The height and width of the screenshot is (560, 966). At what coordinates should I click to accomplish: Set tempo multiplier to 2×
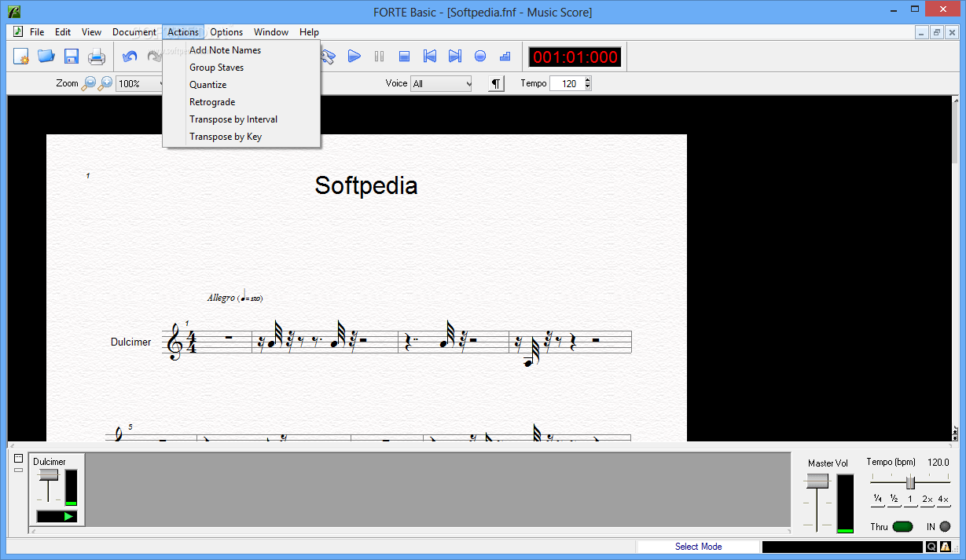coord(927,500)
